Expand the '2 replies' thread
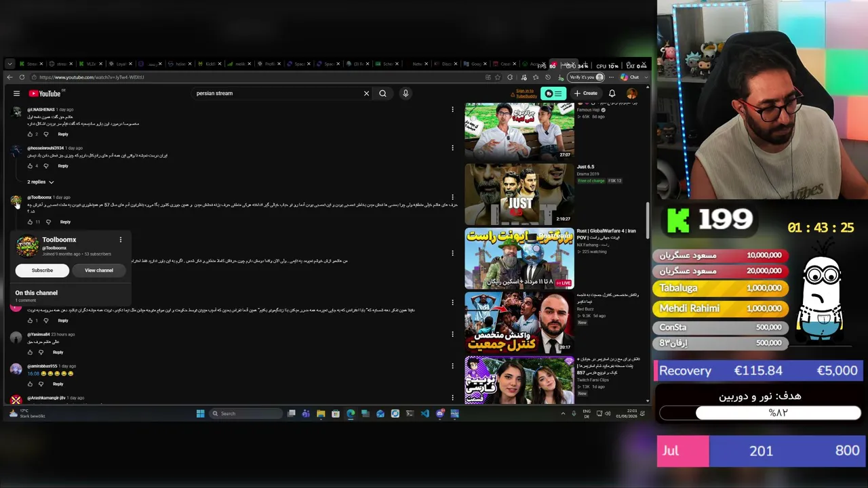 pyautogui.click(x=40, y=182)
